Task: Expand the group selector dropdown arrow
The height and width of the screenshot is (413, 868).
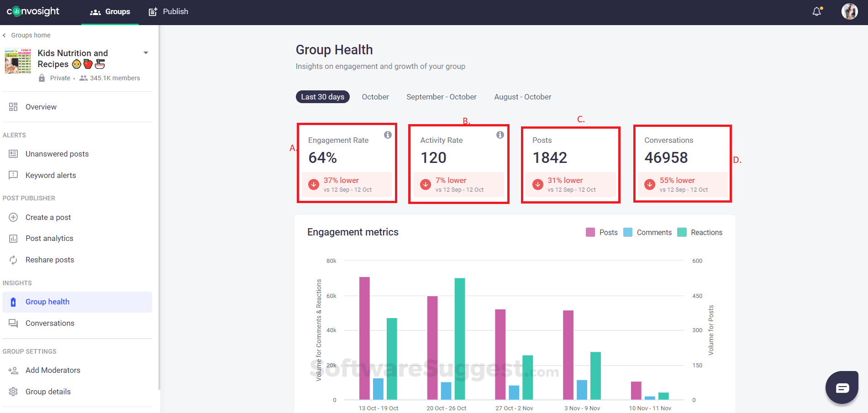Action: point(146,53)
